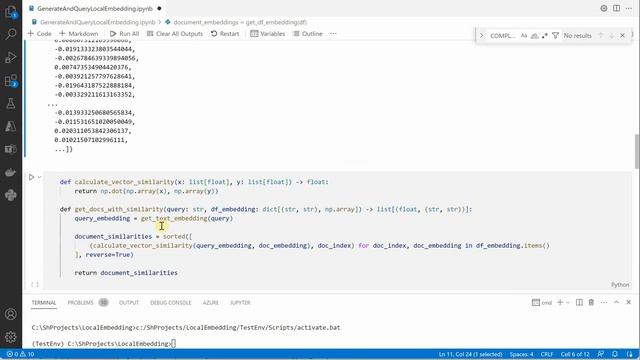Add a new Markdown cell

coord(78,33)
